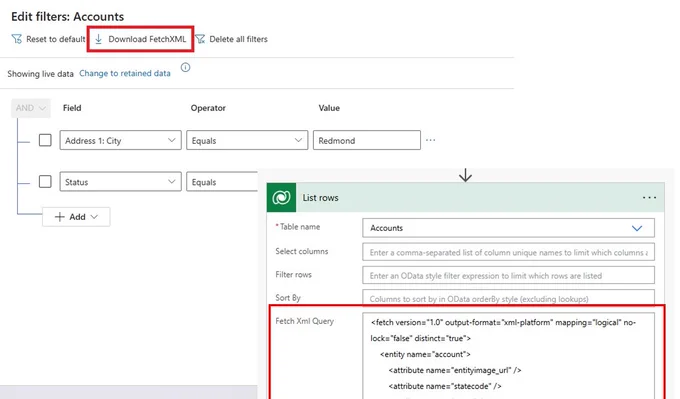
Task: Click the Filter rows input field
Action: click(x=508, y=275)
